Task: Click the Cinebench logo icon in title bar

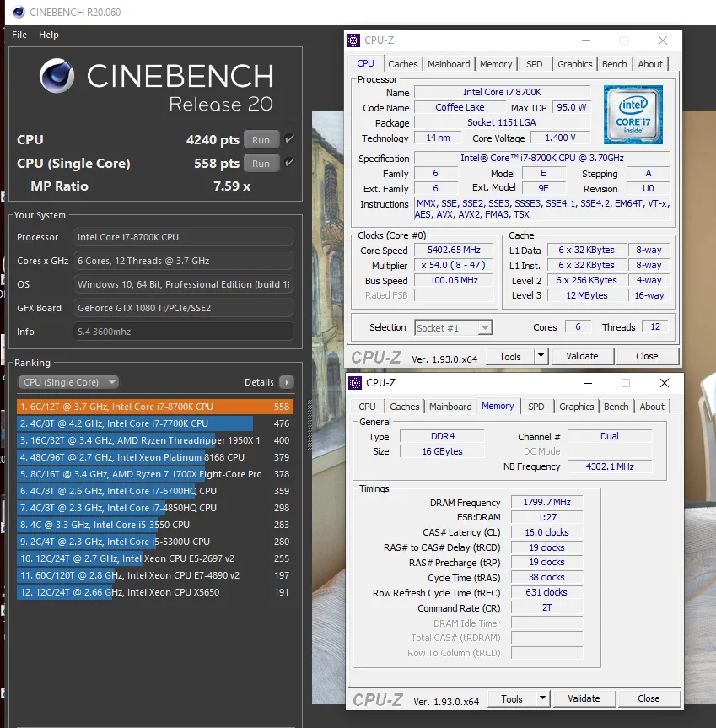Action: (19, 12)
